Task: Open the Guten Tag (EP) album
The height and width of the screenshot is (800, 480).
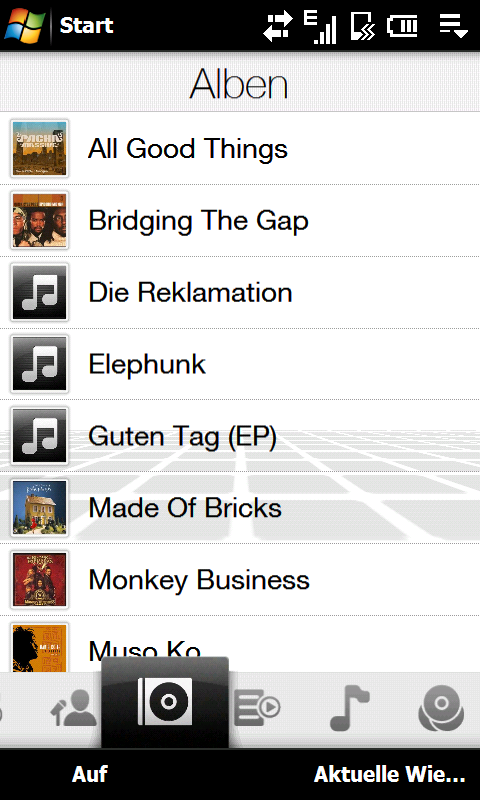Action: [x=240, y=436]
